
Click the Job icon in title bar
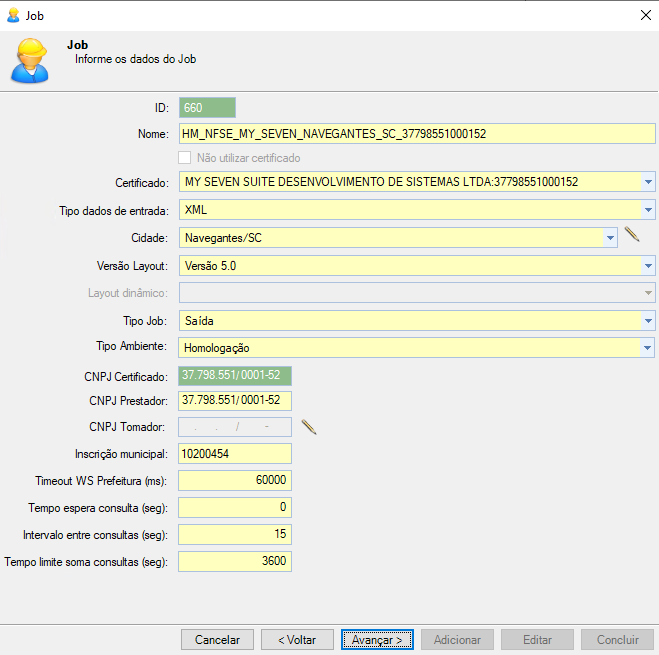(13, 15)
